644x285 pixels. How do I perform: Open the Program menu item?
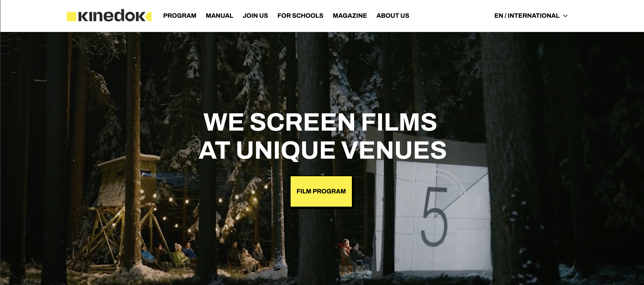tap(180, 16)
